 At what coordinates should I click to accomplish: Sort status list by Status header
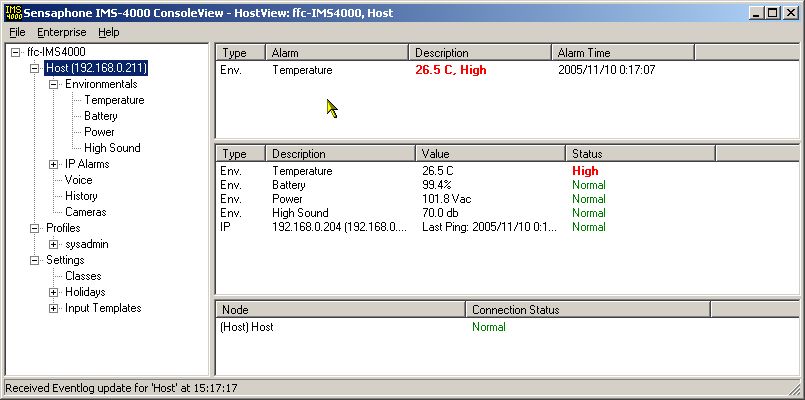tap(641, 154)
